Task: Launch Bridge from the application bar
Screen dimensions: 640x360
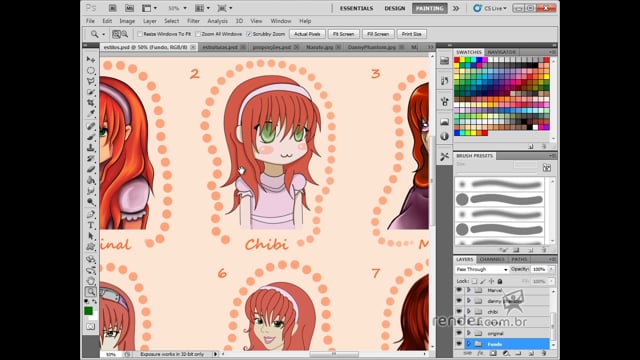Action: (x=113, y=8)
